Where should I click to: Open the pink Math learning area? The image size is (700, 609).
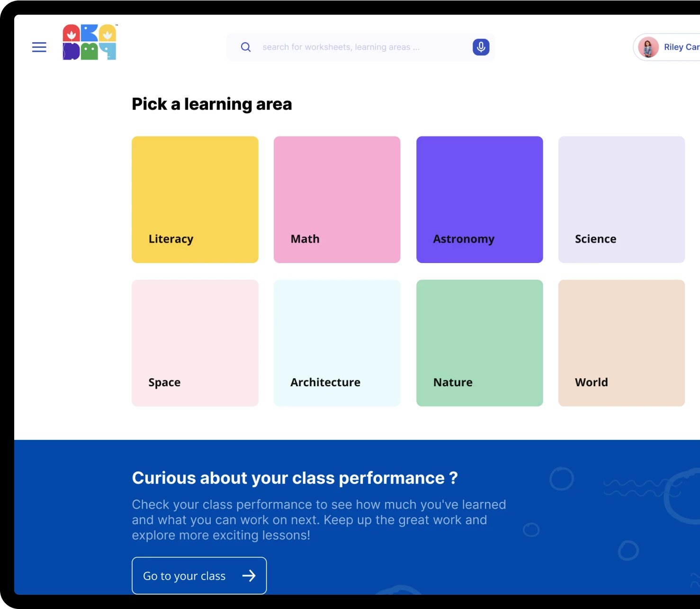click(337, 200)
